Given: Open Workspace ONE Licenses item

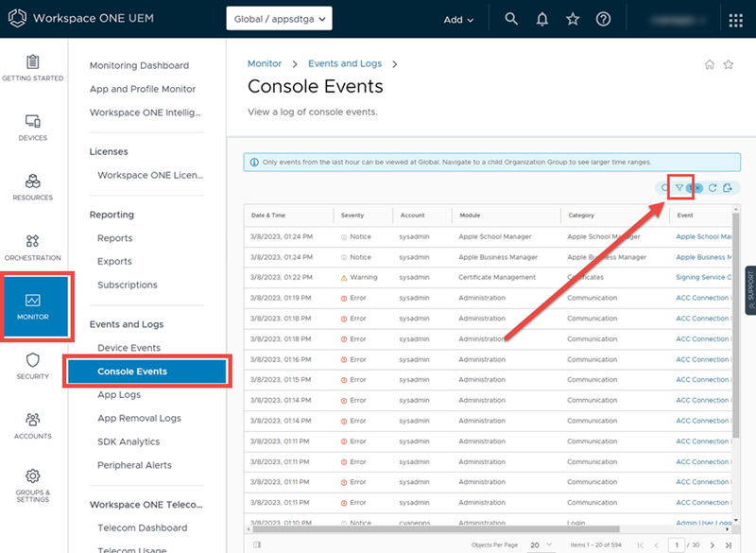Looking at the screenshot, I should [150, 176].
